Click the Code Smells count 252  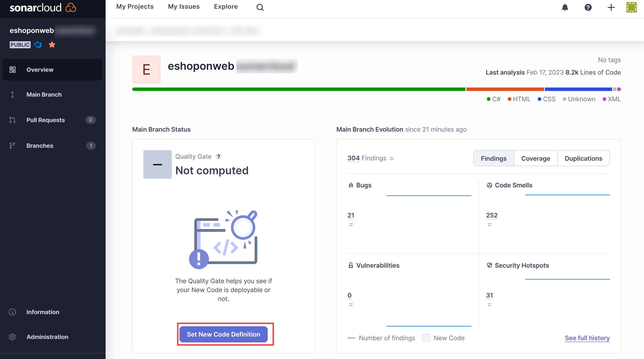pos(492,215)
